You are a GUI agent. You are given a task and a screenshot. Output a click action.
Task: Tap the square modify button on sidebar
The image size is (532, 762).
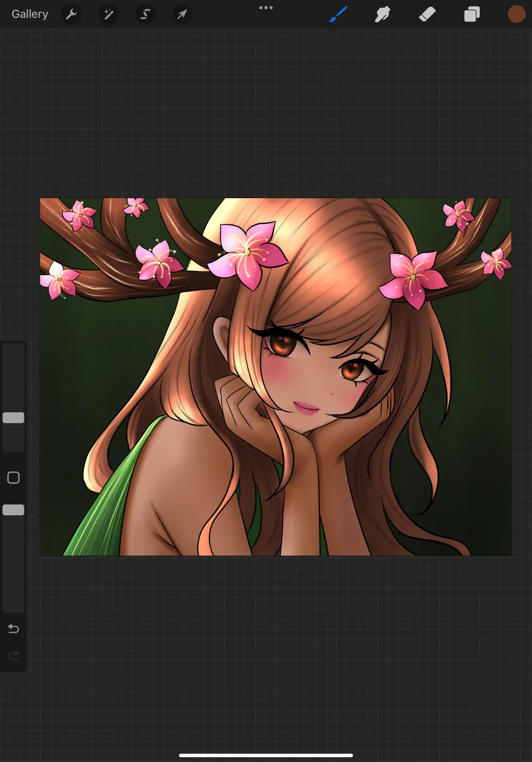(x=13, y=477)
